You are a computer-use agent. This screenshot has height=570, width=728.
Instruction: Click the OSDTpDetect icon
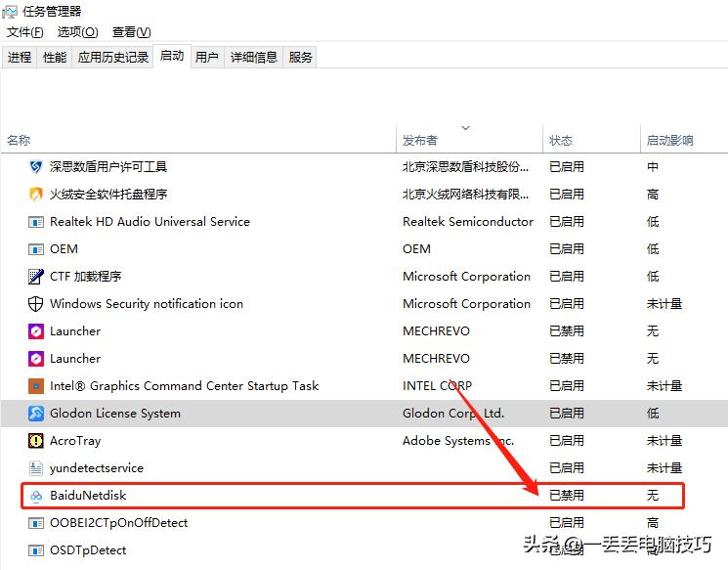click(36, 550)
